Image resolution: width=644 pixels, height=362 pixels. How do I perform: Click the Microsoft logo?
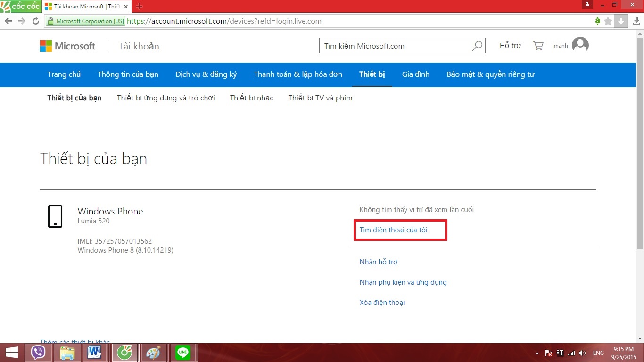(67, 46)
